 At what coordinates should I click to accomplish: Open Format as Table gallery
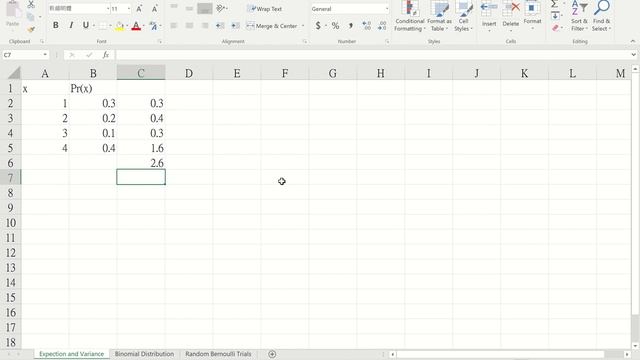[x=439, y=16]
